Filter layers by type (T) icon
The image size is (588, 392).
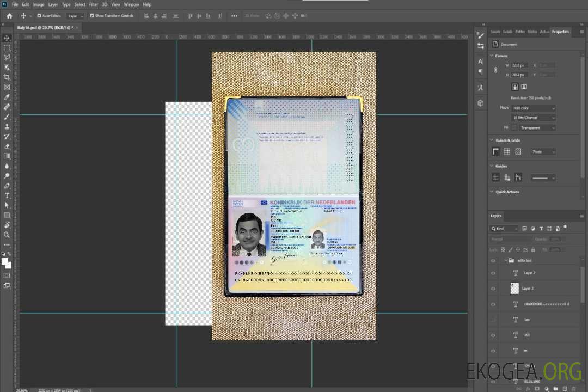pos(541,229)
